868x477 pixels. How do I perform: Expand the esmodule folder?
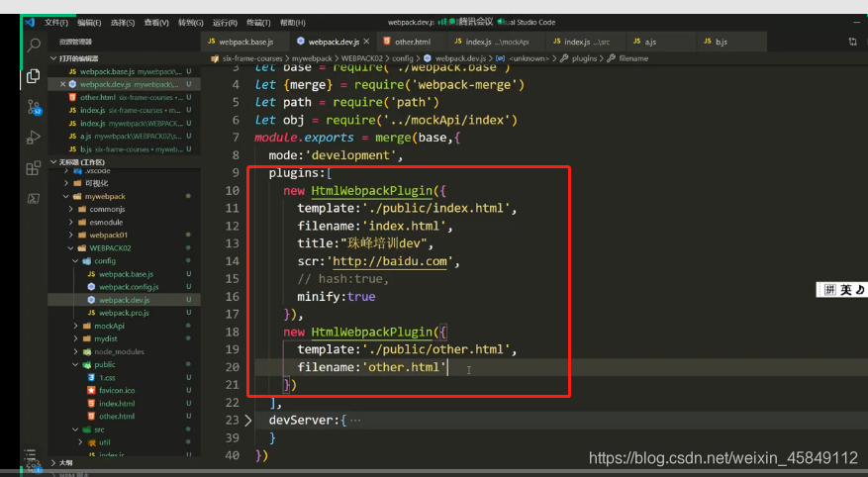tap(71, 222)
